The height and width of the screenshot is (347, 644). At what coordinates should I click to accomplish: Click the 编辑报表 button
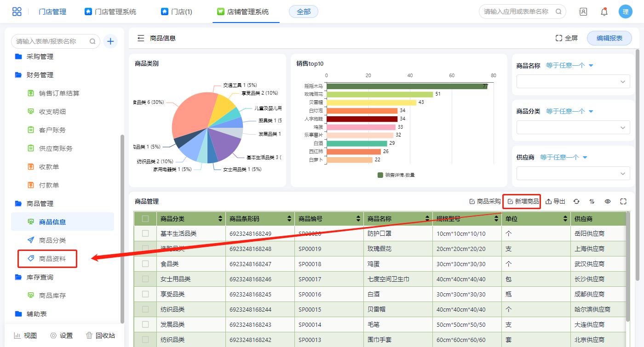point(609,38)
